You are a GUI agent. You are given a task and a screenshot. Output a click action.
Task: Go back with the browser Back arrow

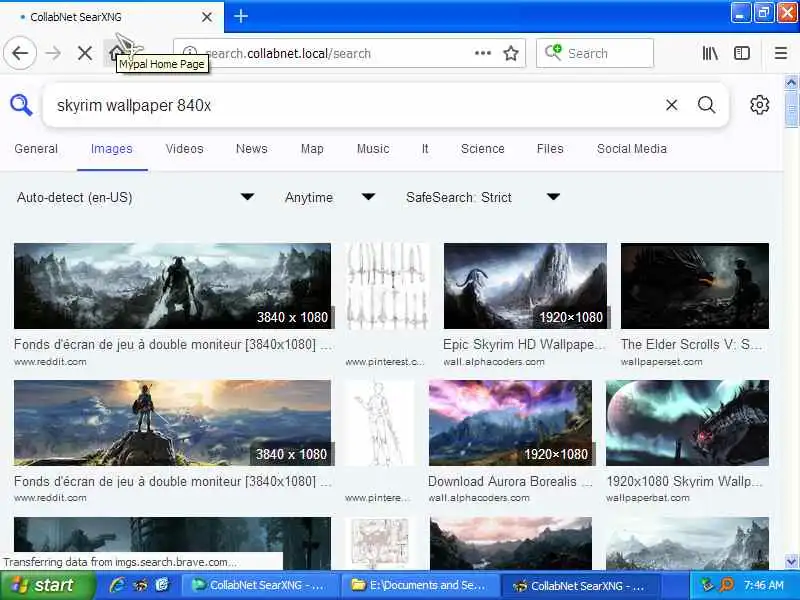click(x=20, y=53)
